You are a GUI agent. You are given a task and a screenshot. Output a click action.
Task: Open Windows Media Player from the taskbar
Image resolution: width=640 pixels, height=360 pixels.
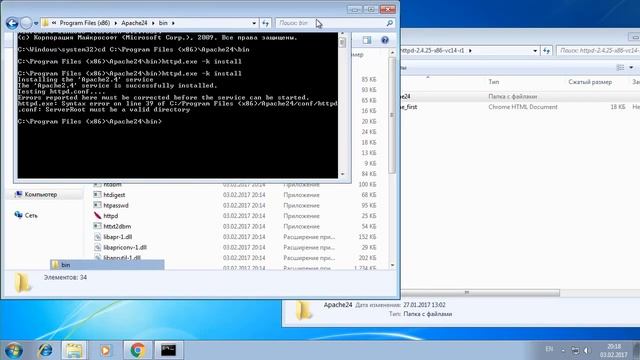(x=105, y=350)
